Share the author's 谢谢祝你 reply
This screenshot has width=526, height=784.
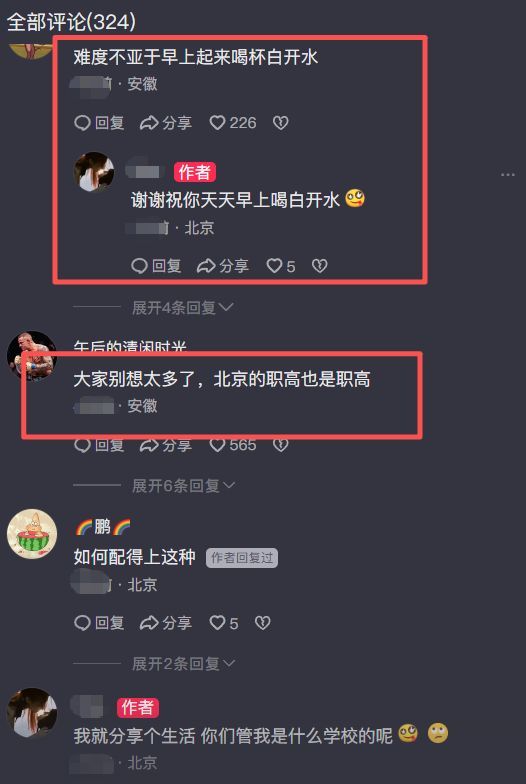[x=222, y=266]
